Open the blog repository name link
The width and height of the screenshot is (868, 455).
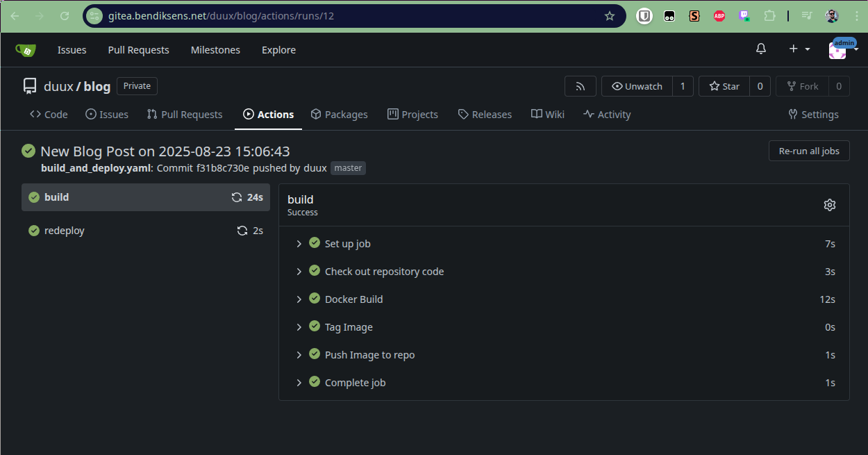pyautogui.click(x=97, y=87)
